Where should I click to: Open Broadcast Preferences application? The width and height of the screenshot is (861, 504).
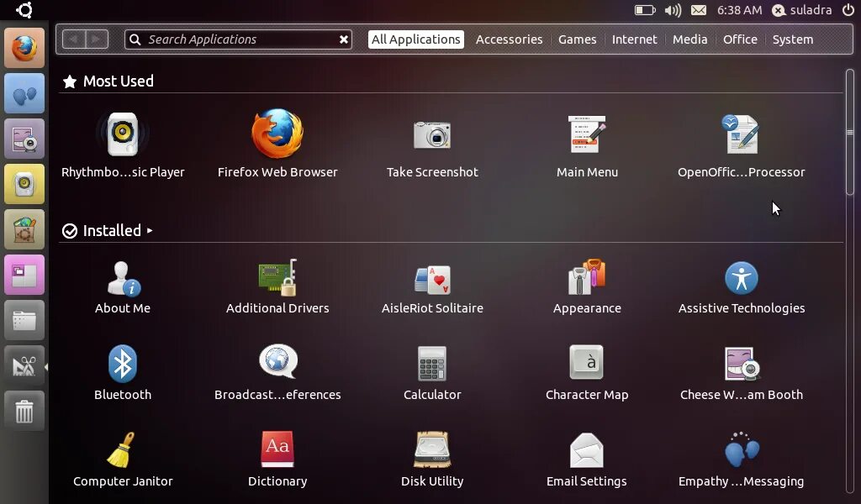coord(277,373)
